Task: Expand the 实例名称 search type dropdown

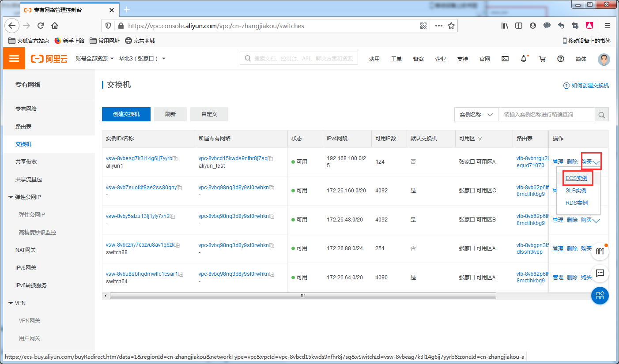Action: (x=476, y=115)
